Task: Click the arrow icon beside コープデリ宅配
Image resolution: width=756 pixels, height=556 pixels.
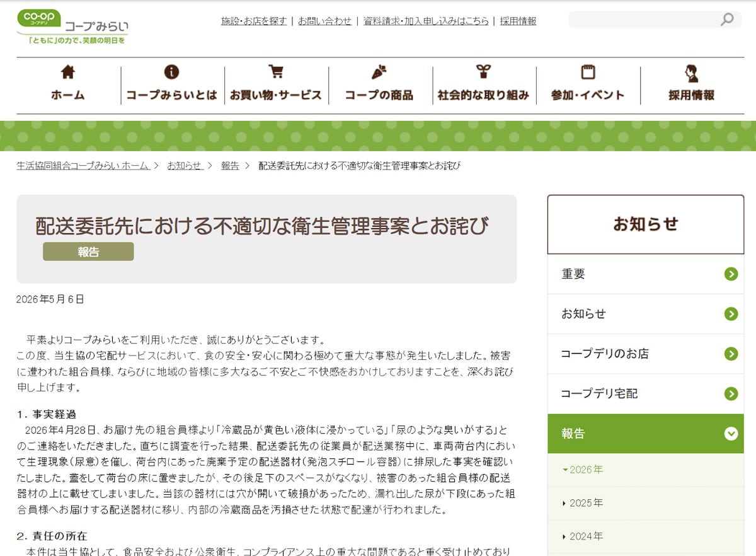Action: pos(731,393)
